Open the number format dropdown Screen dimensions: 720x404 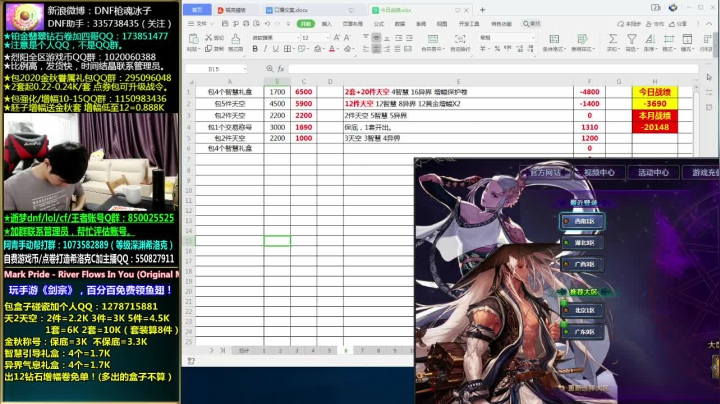coord(533,38)
